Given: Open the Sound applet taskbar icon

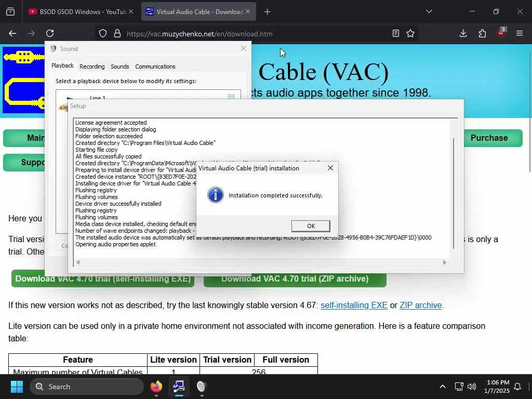Looking at the screenshot, I should (x=201, y=387).
